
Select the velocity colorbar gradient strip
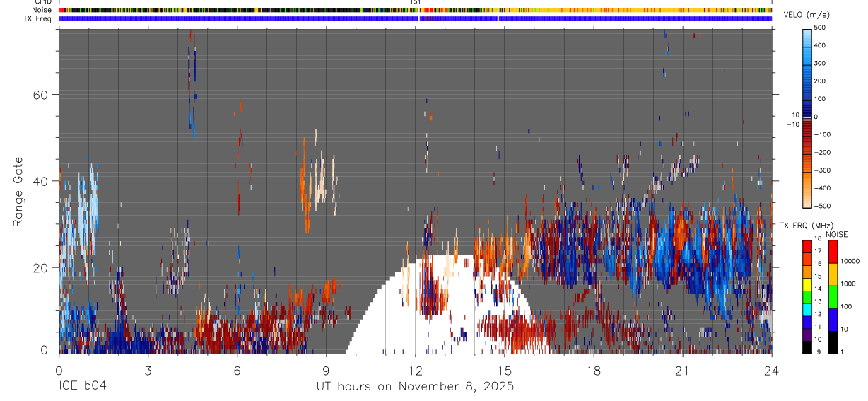pos(807,118)
